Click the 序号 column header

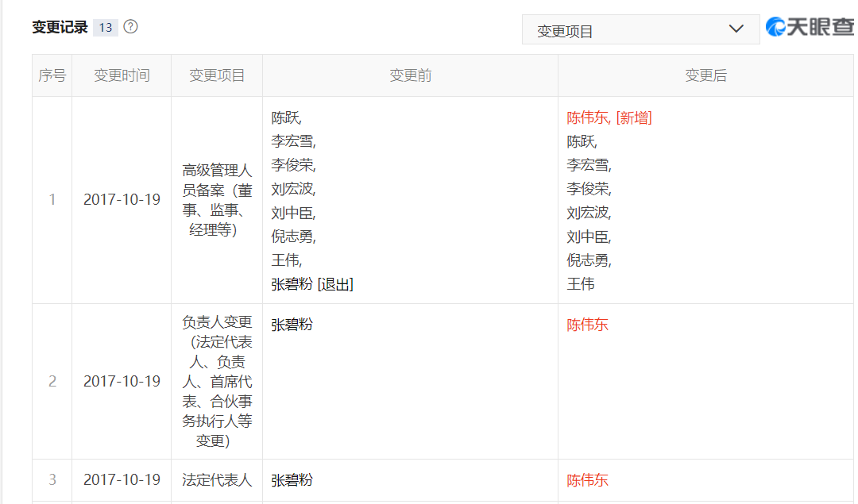(x=52, y=75)
